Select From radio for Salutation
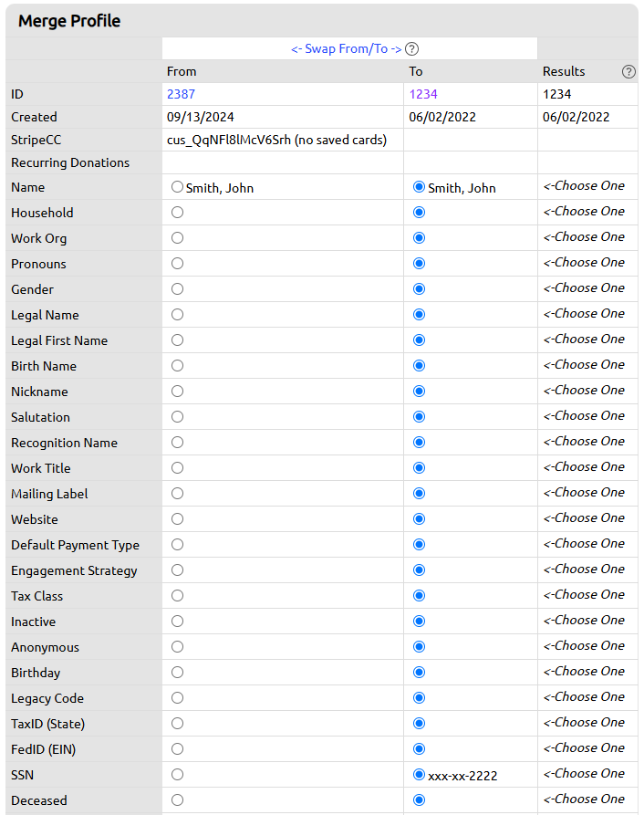The width and height of the screenshot is (644, 815). 178,416
